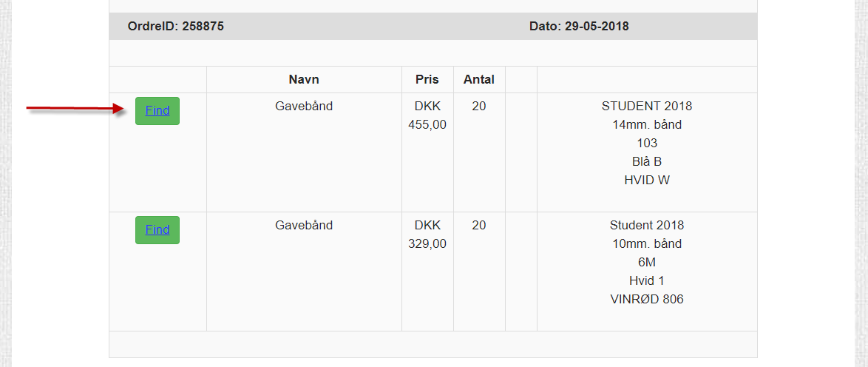Click the 14mm. bånd detail line
Image resolution: width=868 pixels, height=367 pixels.
[x=647, y=125]
